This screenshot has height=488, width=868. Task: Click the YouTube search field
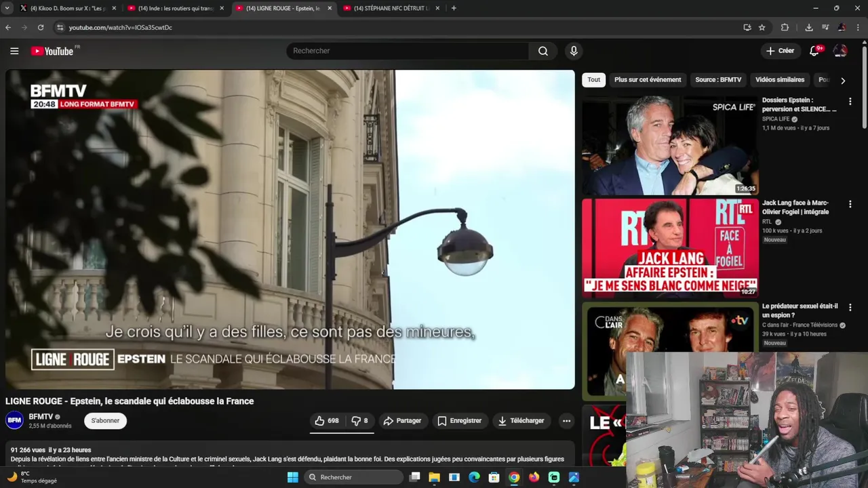[x=408, y=51]
